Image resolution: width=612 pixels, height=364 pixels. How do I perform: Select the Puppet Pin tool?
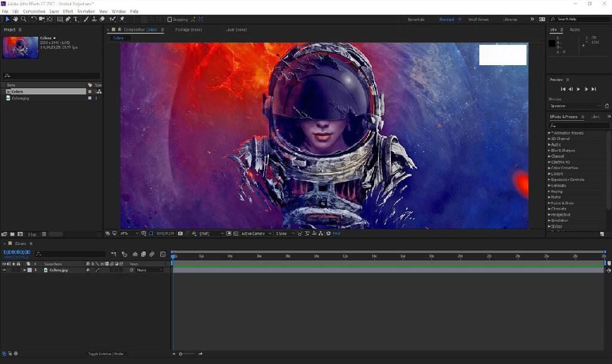pyautogui.click(x=122, y=19)
